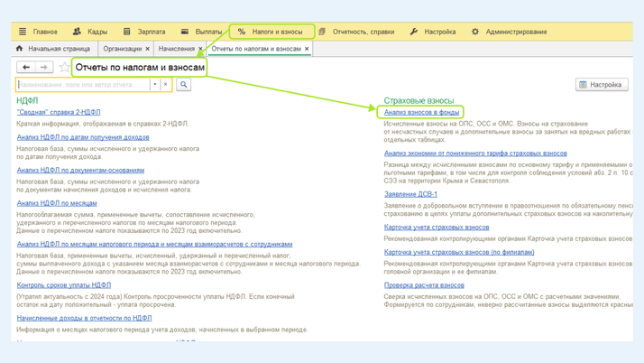Open Анализ НДФЛ по месяцам налогового периода link
This screenshot has width=644, height=363.
[154, 244]
